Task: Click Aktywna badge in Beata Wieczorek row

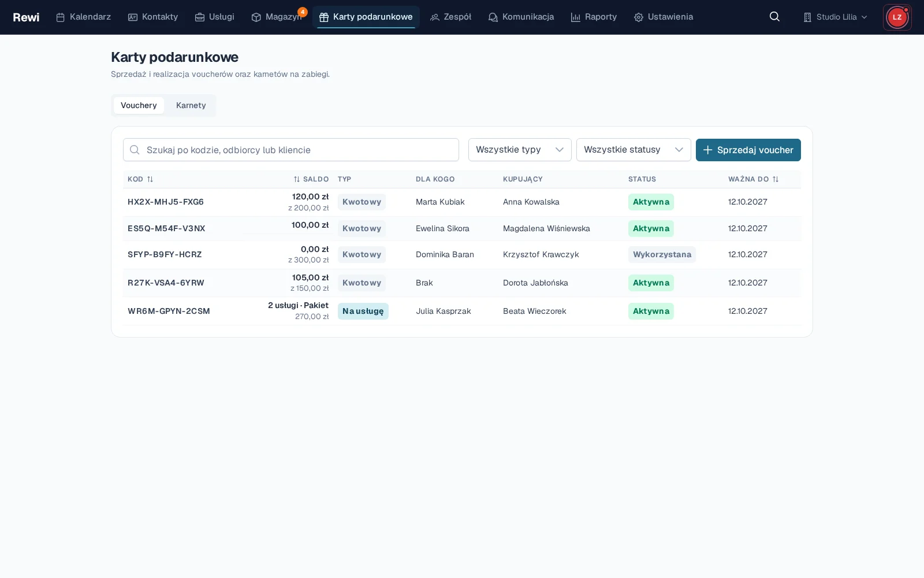Action: 651,311
